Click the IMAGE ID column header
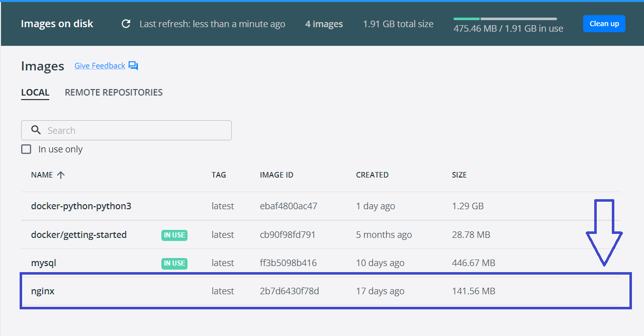 (277, 175)
